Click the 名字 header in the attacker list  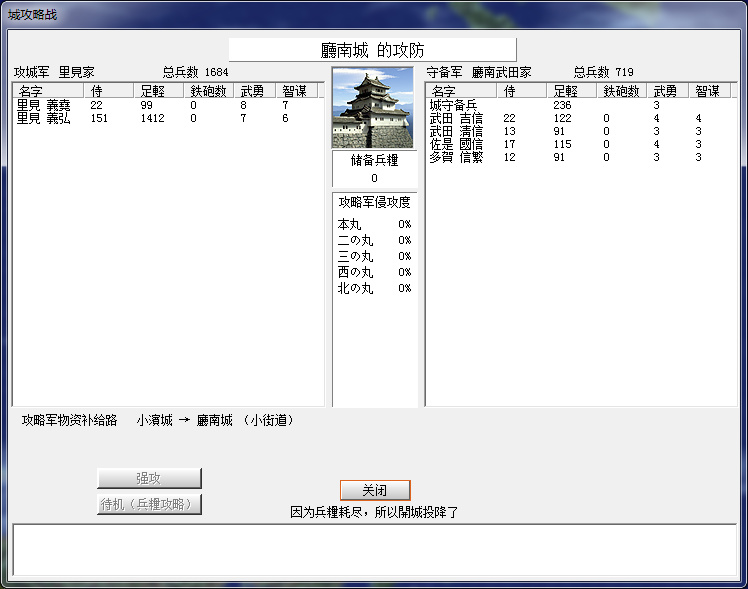pos(48,91)
